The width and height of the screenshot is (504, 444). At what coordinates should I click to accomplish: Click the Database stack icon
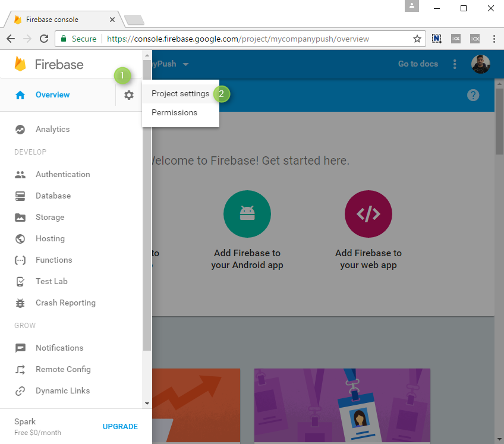point(20,196)
